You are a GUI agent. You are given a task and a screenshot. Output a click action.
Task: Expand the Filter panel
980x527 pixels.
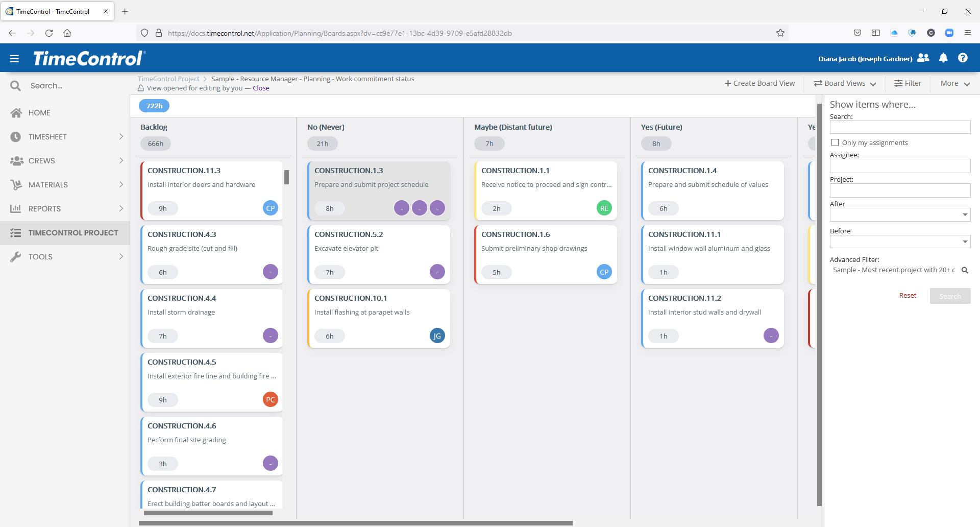(x=908, y=83)
